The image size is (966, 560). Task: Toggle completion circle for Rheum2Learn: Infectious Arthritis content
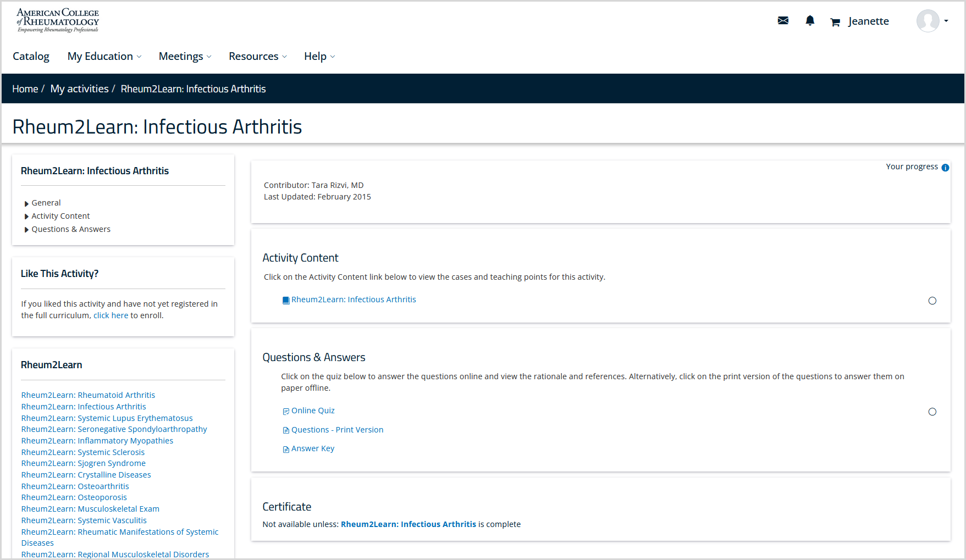pyautogui.click(x=932, y=301)
